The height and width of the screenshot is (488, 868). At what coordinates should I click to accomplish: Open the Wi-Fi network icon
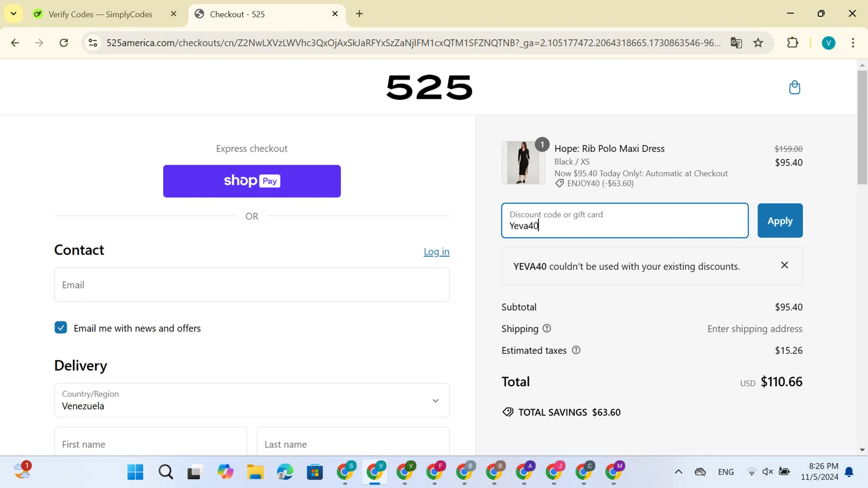coord(752,472)
